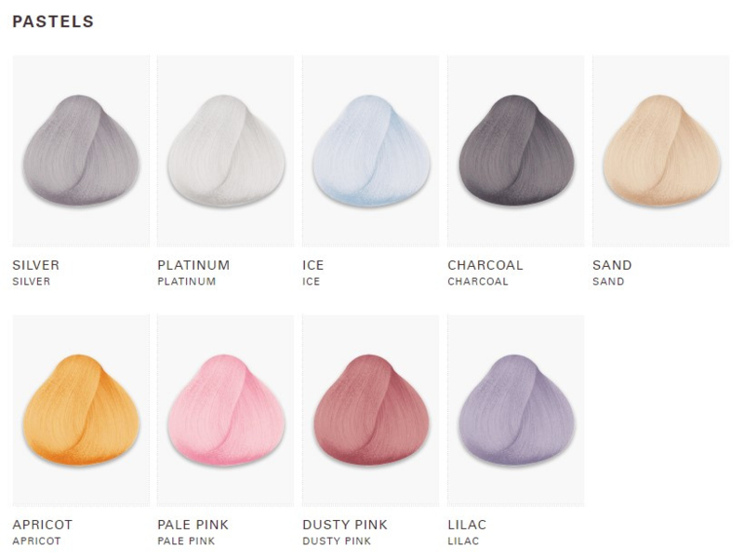Click the PASTELS section heading
The height and width of the screenshot is (560, 744).
[53, 21]
